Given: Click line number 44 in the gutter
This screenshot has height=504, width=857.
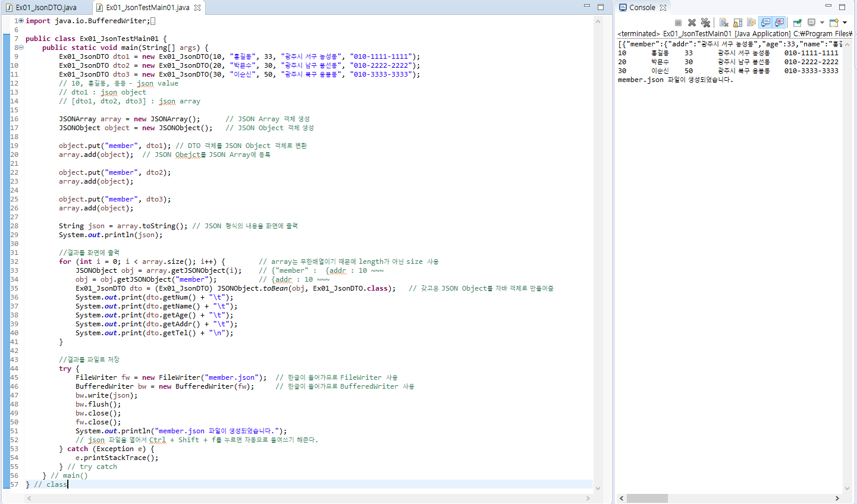Looking at the screenshot, I should pos(14,368).
